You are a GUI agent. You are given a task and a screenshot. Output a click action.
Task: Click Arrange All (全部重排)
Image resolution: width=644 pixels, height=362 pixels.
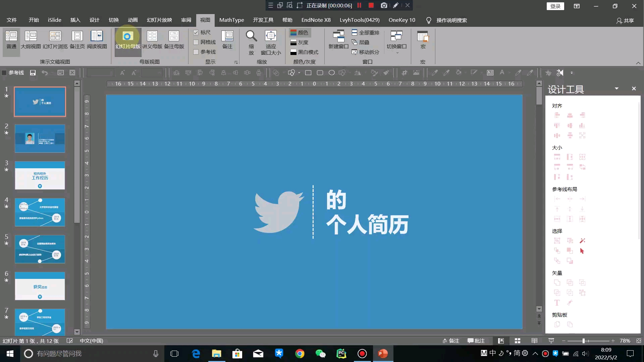click(366, 33)
